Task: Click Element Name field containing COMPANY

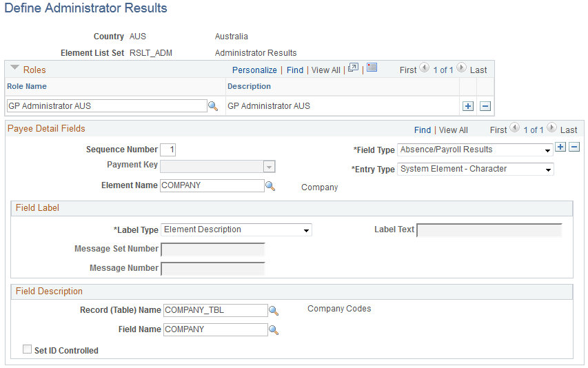Action: (212, 185)
